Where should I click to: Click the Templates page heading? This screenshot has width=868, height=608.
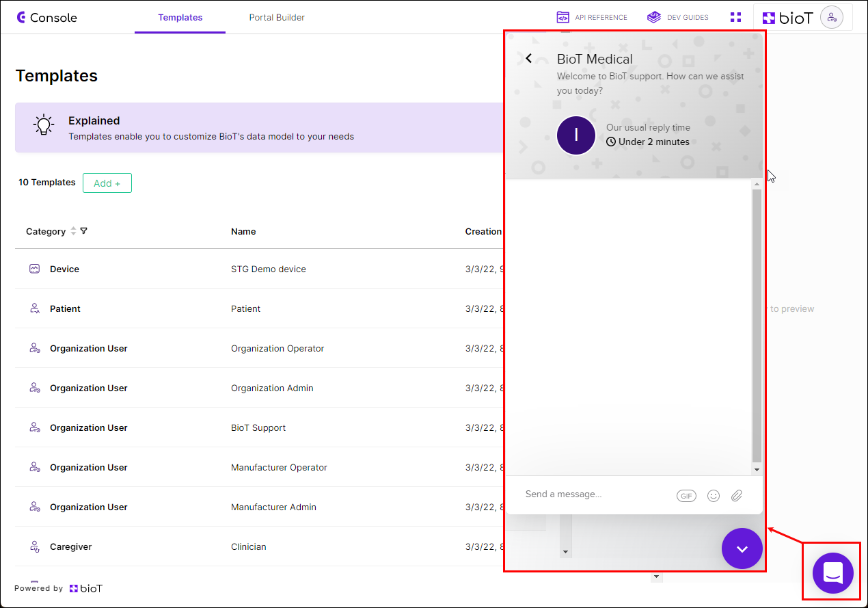(x=57, y=76)
